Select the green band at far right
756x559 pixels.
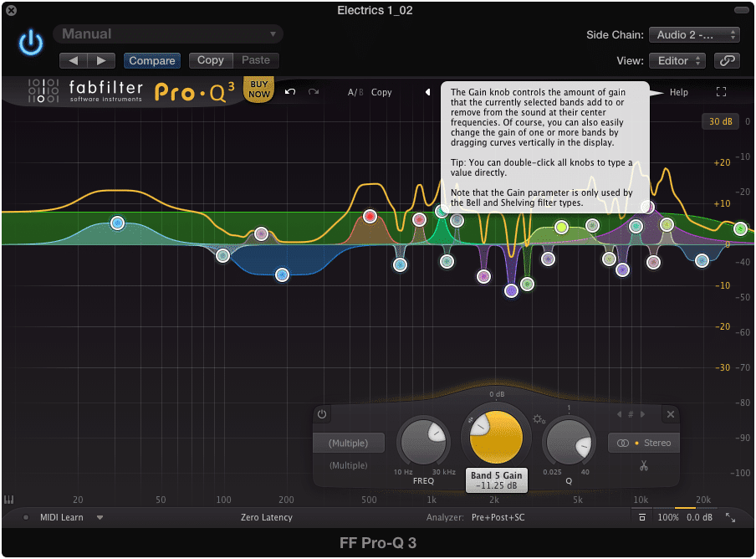(741, 228)
